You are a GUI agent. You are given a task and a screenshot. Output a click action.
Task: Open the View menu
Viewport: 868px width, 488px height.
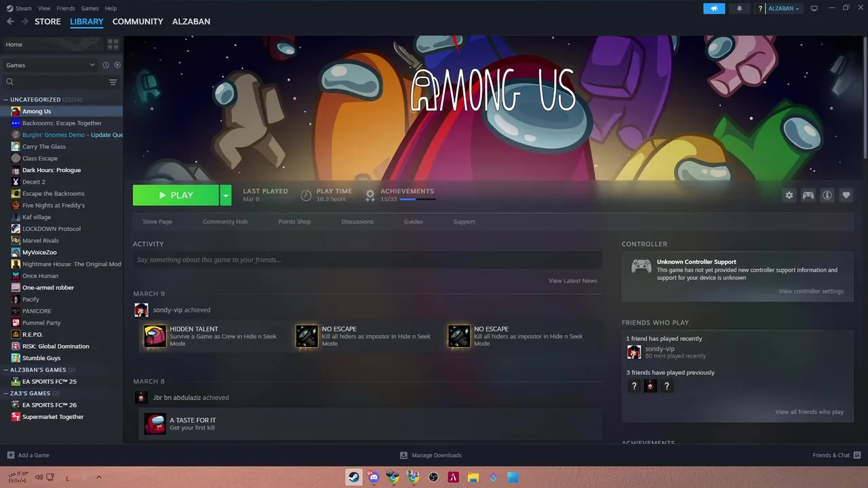44,8
